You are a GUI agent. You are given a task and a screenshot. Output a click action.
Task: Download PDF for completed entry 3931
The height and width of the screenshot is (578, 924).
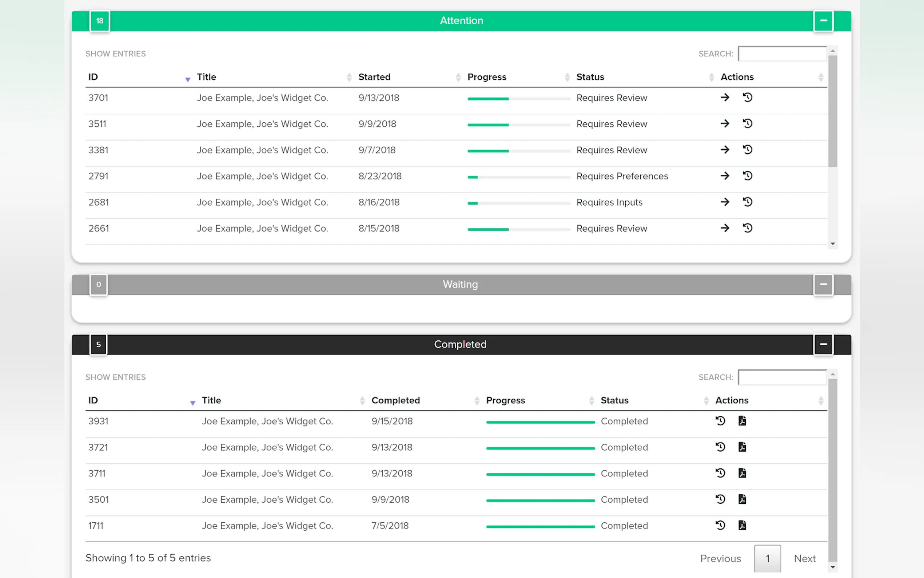click(742, 421)
